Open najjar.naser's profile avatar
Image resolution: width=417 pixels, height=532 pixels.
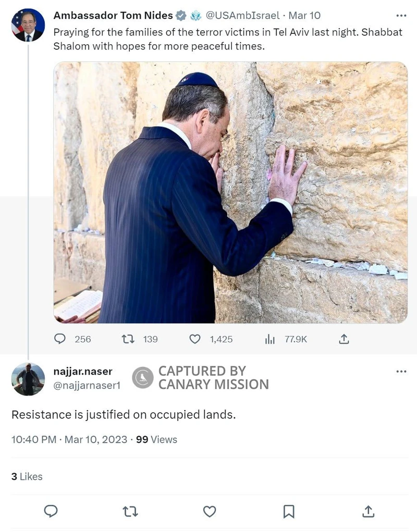(x=28, y=379)
